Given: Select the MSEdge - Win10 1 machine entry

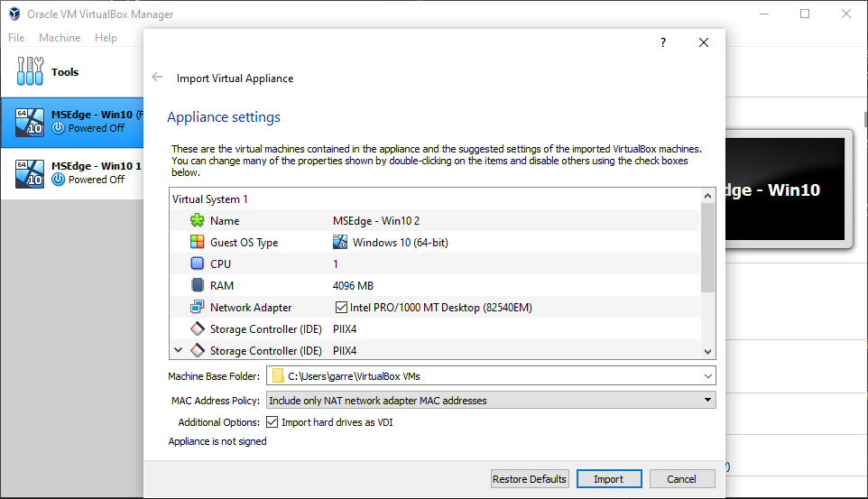Looking at the screenshot, I should pyautogui.click(x=72, y=173).
